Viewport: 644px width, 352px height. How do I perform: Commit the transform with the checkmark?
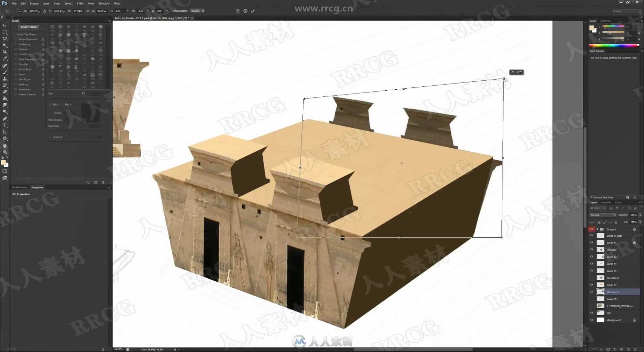click(x=253, y=11)
